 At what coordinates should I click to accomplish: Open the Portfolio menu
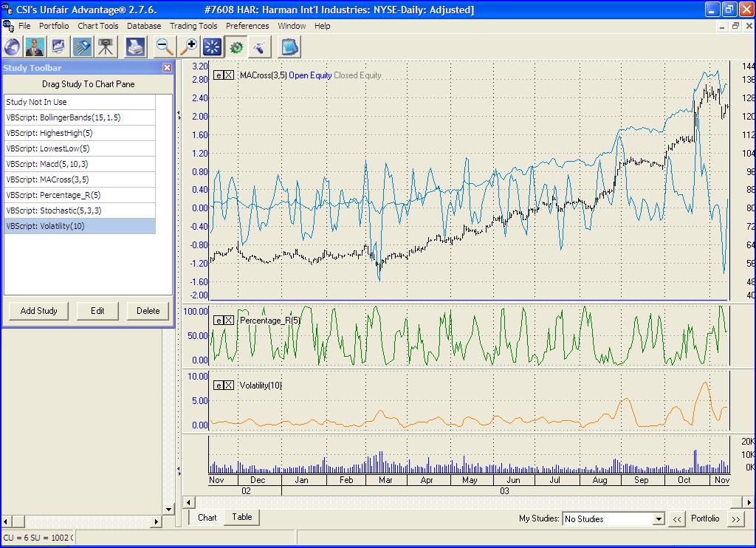click(x=54, y=26)
